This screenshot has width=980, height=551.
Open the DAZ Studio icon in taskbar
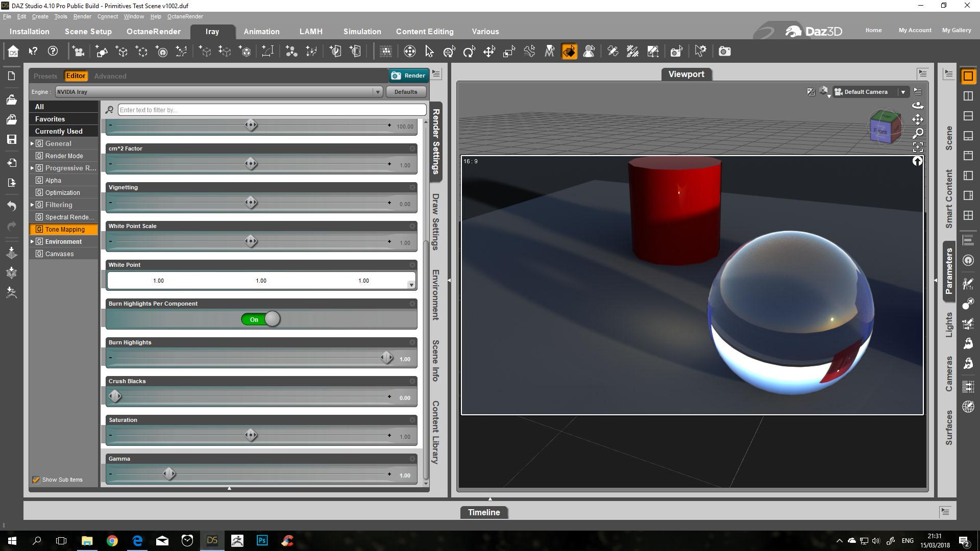pos(212,540)
